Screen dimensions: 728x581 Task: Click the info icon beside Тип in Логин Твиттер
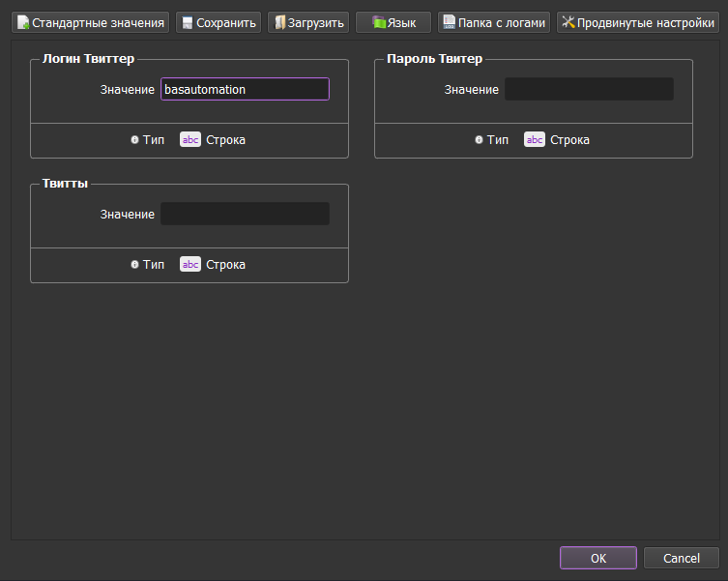(x=134, y=140)
